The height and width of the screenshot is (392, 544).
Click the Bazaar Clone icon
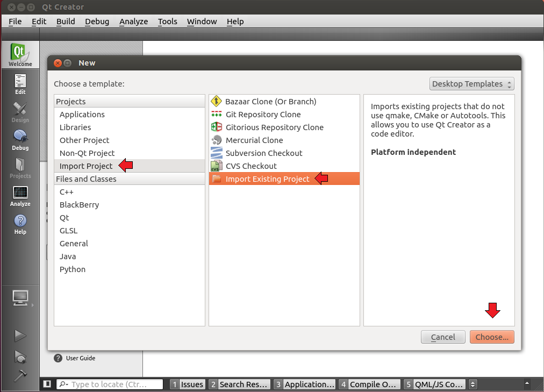pos(216,101)
